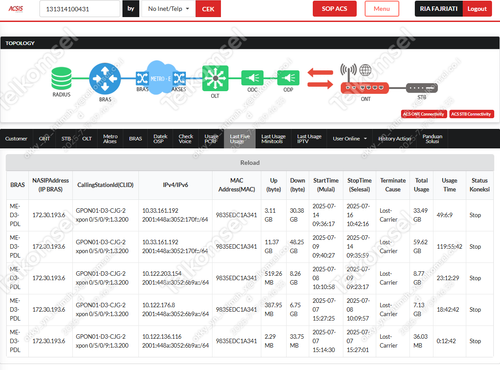Open Last Usage IPTV tab
500x370 pixels.
pyautogui.click(x=309, y=138)
